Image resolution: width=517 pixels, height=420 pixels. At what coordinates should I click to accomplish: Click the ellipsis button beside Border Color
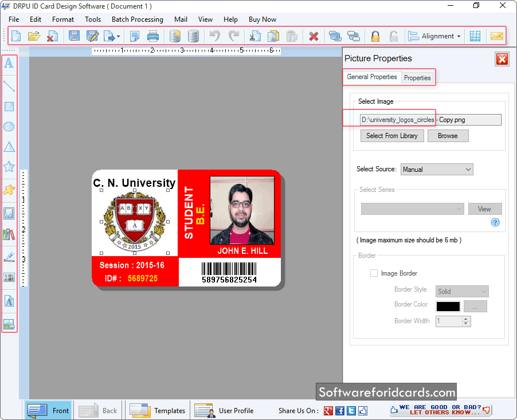(x=475, y=307)
